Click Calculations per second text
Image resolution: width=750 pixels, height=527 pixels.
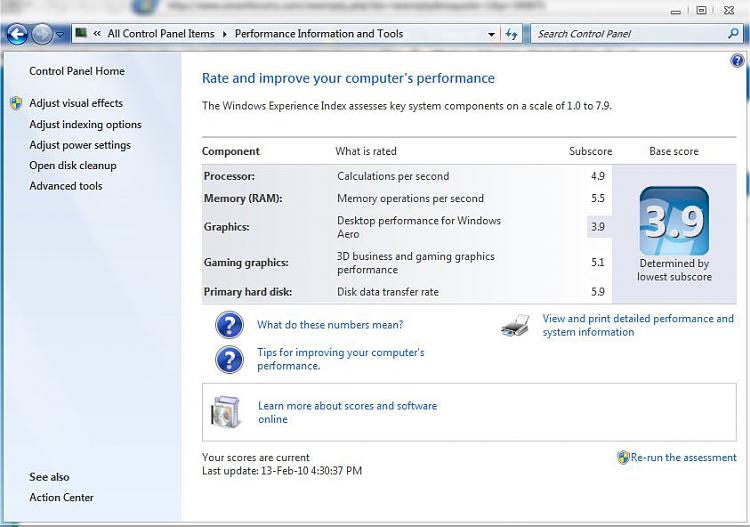click(x=393, y=176)
